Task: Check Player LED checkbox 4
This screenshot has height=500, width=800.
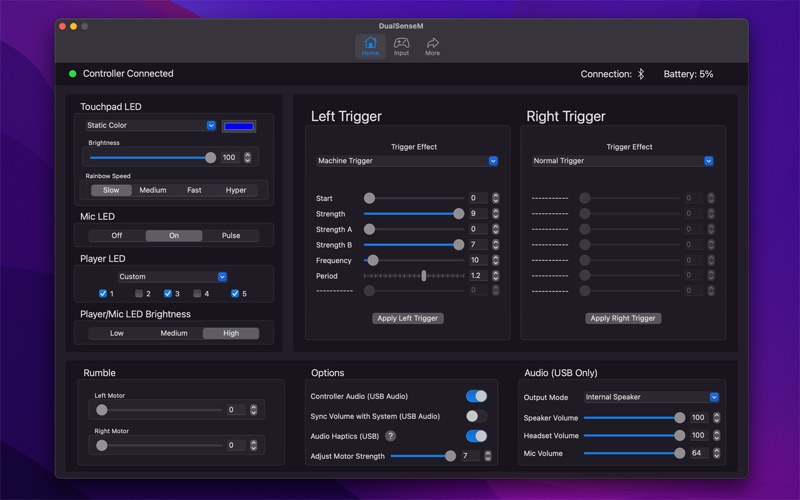Action: pos(197,293)
